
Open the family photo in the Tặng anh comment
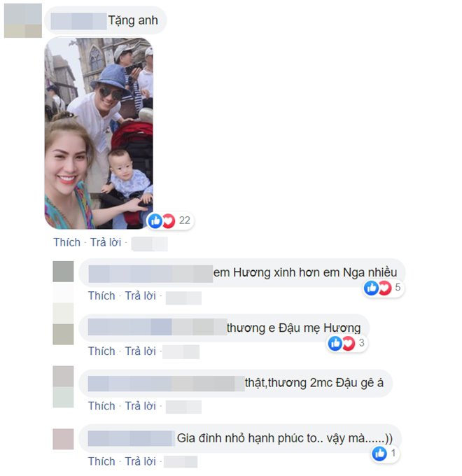click(x=99, y=133)
